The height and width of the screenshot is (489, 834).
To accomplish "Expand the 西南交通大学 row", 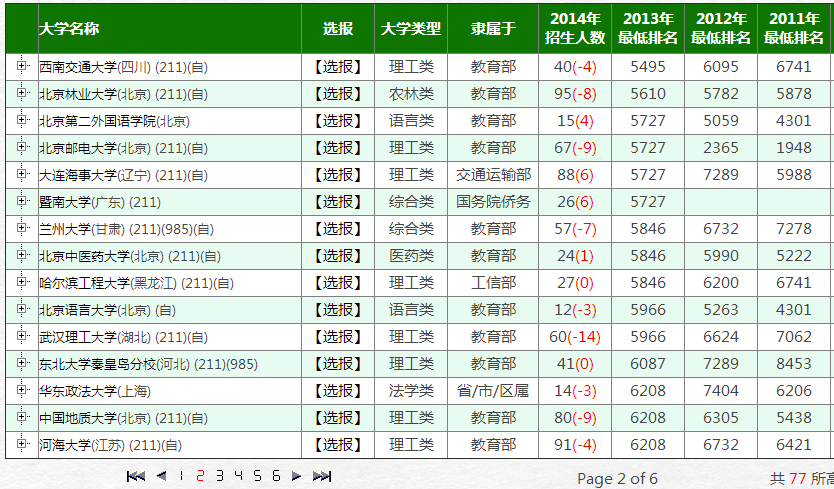I will 22,66.
